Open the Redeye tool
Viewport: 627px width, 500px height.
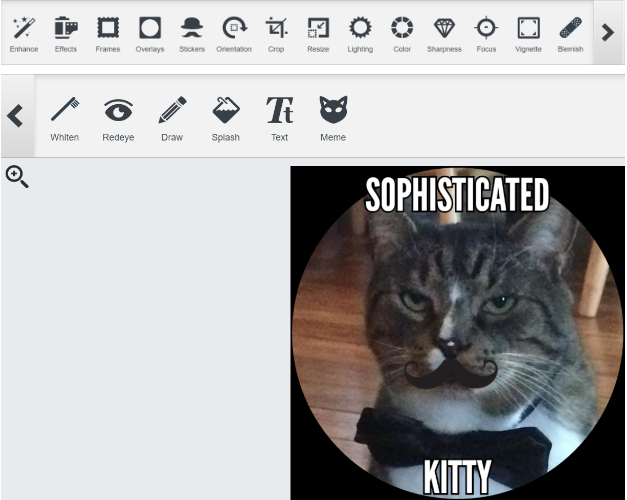tap(118, 119)
